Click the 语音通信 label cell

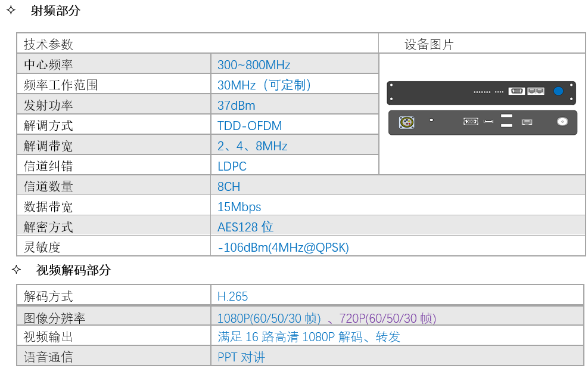(114, 356)
